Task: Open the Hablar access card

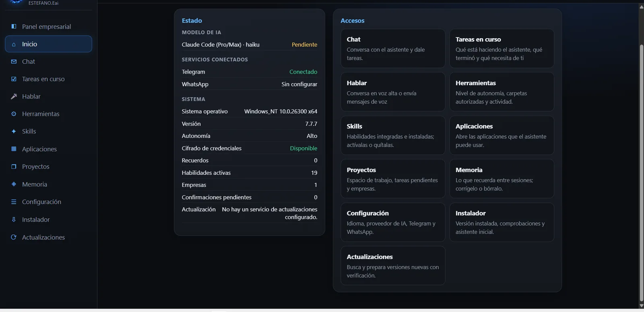Action: coord(393,92)
